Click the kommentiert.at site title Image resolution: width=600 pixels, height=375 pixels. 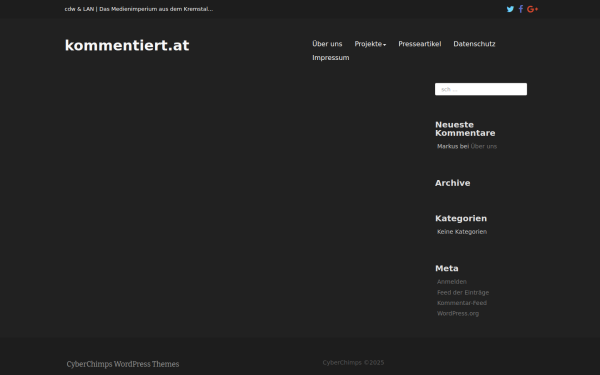127,46
